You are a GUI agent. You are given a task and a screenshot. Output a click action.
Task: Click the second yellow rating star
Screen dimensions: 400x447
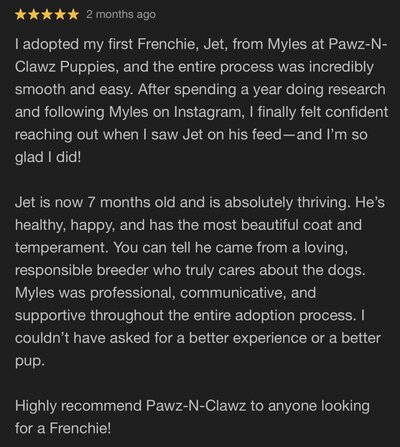(x=34, y=15)
